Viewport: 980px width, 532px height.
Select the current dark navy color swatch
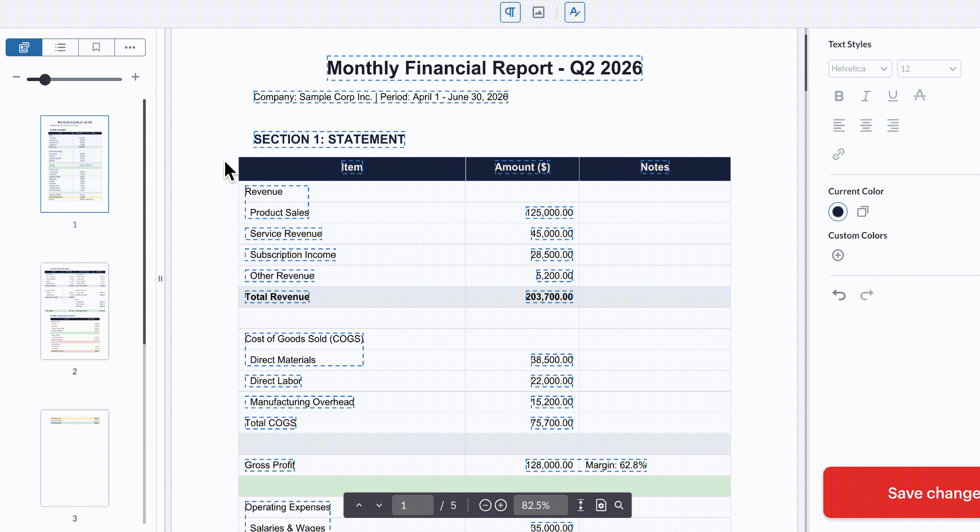coord(838,212)
